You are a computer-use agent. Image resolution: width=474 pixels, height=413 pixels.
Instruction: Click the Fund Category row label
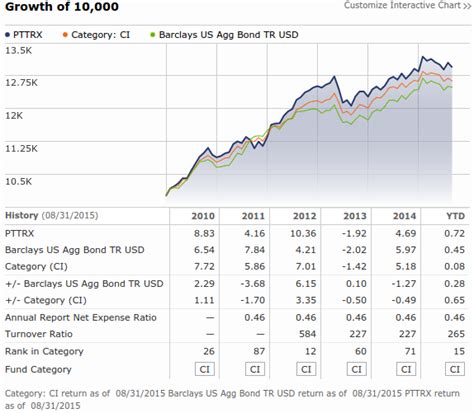point(38,370)
